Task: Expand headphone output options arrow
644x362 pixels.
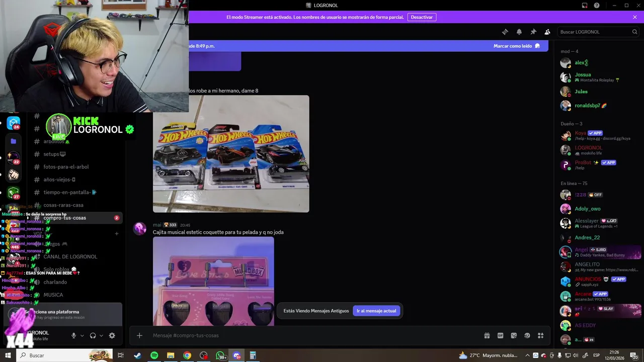Action: [x=101, y=335]
